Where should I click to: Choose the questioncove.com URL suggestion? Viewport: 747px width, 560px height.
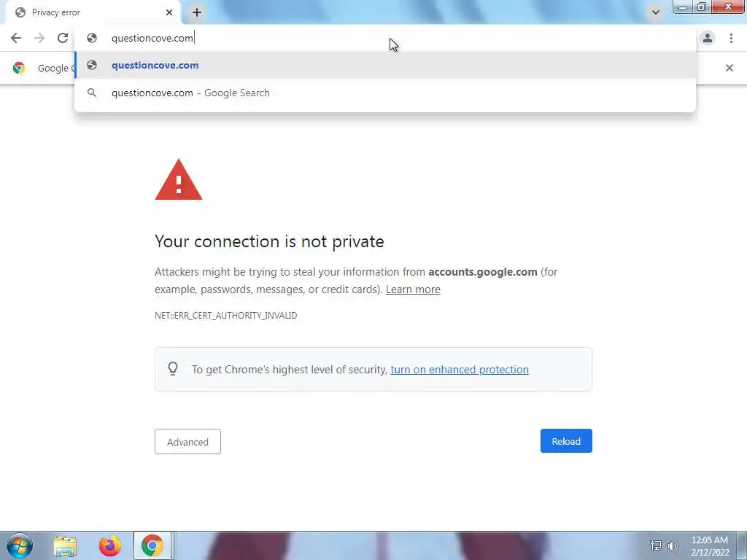[x=385, y=65]
